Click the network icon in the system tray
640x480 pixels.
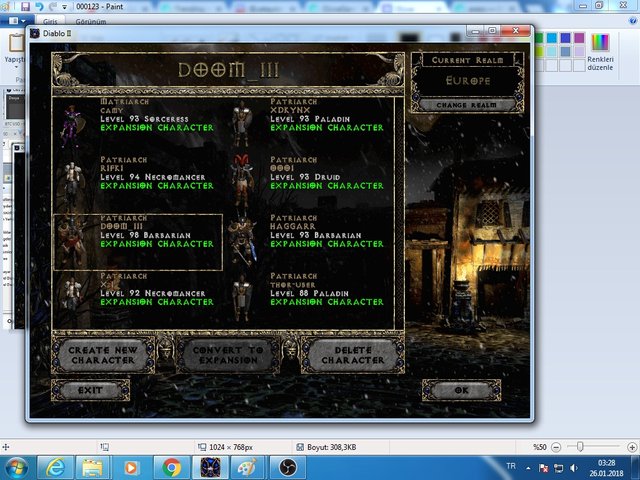[x=558, y=468]
